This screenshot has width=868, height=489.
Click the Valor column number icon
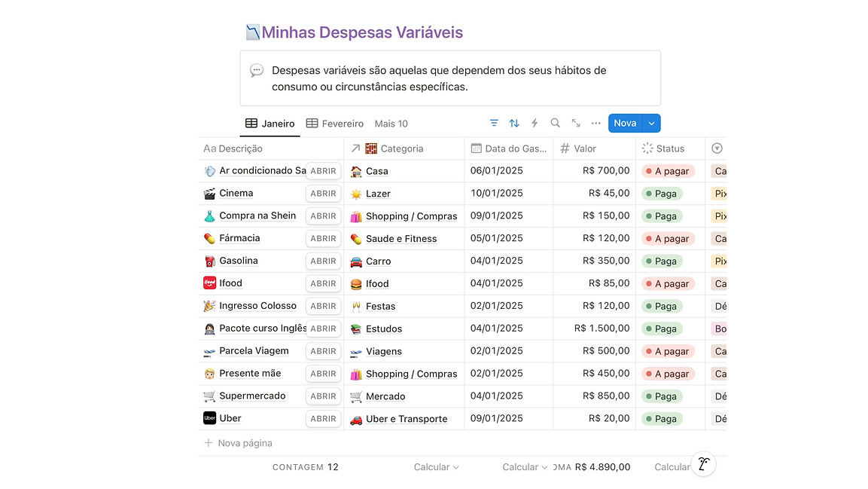tap(564, 148)
